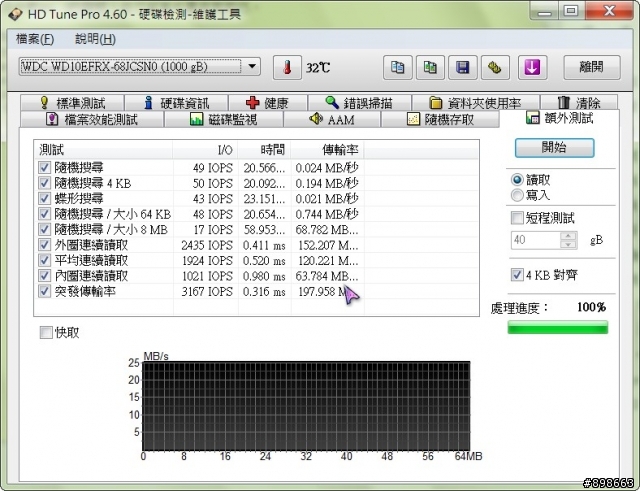Open the 硬碟資訊 tab
The width and height of the screenshot is (640, 491).
click(x=176, y=102)
